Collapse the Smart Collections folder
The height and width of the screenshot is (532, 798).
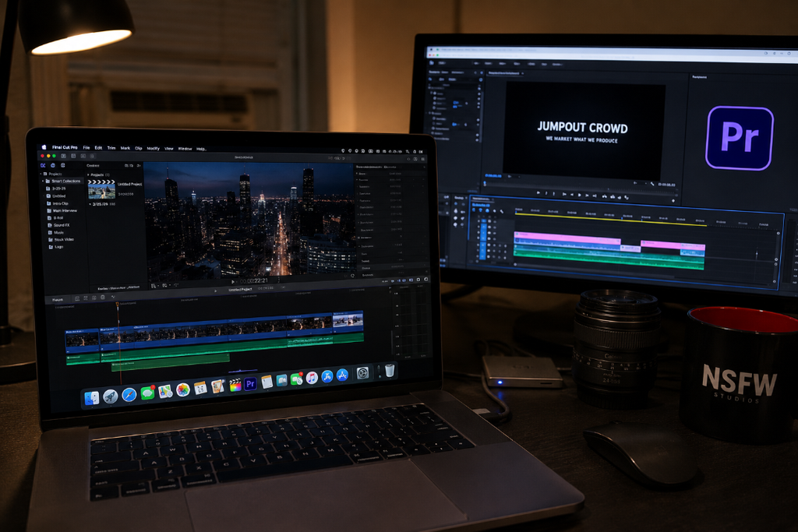(x=43, y=181)
